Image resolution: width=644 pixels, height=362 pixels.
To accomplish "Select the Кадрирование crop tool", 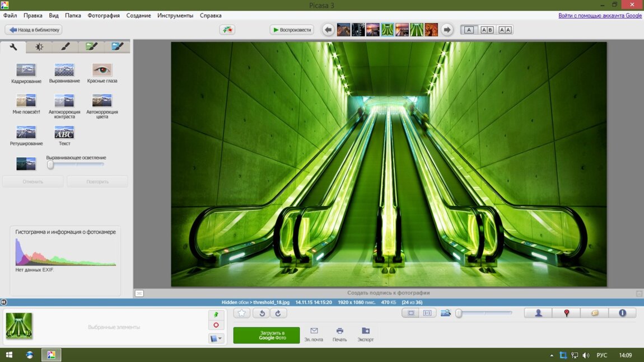I will pos(26,70).
